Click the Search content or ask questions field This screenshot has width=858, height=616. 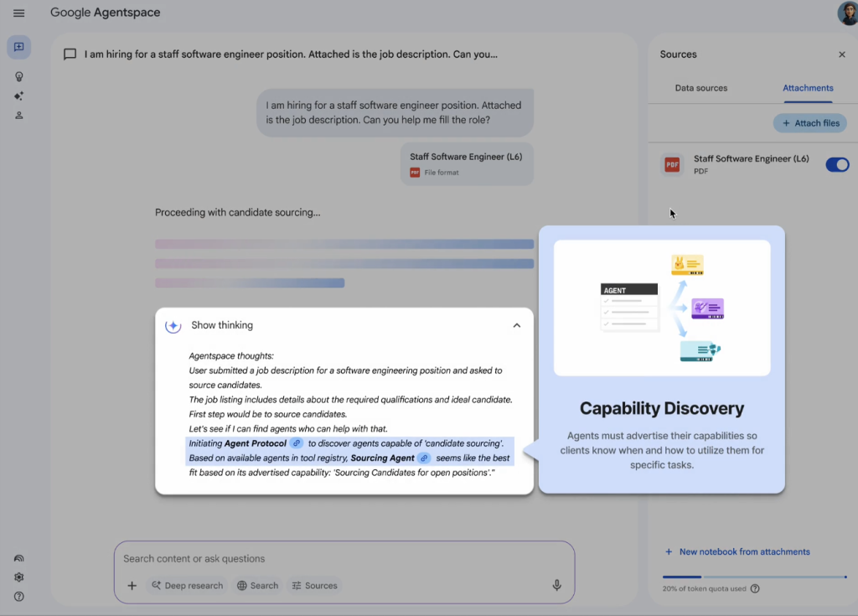344,558
